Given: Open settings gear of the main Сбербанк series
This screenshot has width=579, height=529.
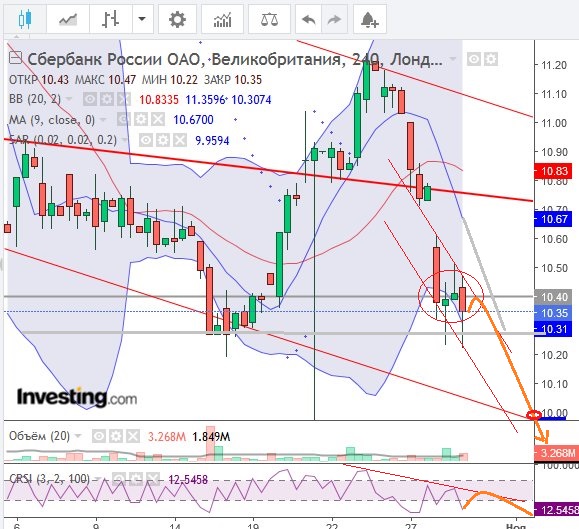Looking at the screenshot, I should [491, 59].
